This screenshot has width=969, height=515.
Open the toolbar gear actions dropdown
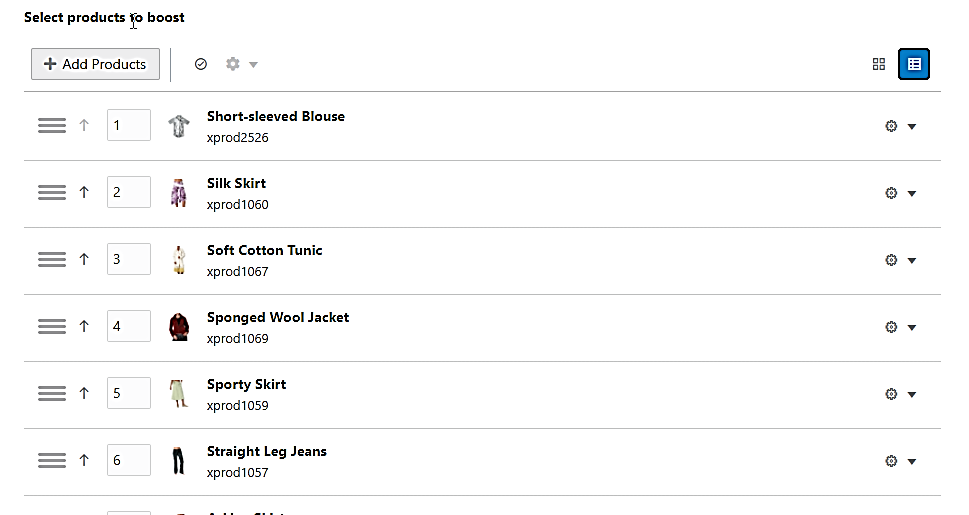(x=241, y=64)
